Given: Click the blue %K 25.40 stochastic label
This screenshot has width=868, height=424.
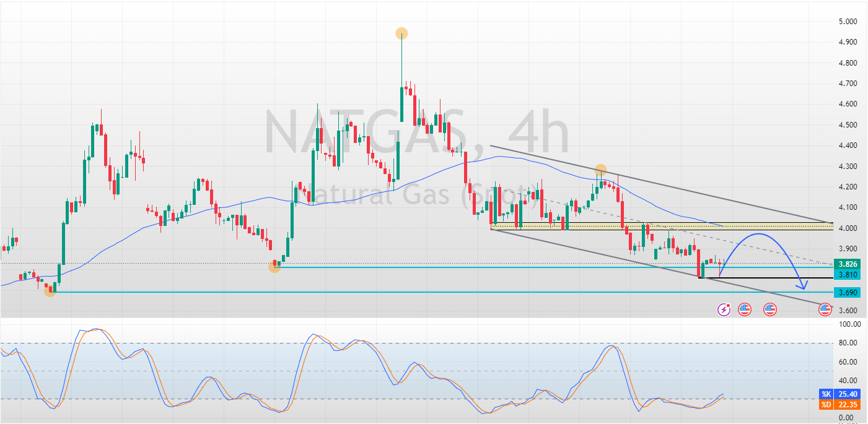Looking at the screenshot, I should pyautogui.click(x=840, y=394).
